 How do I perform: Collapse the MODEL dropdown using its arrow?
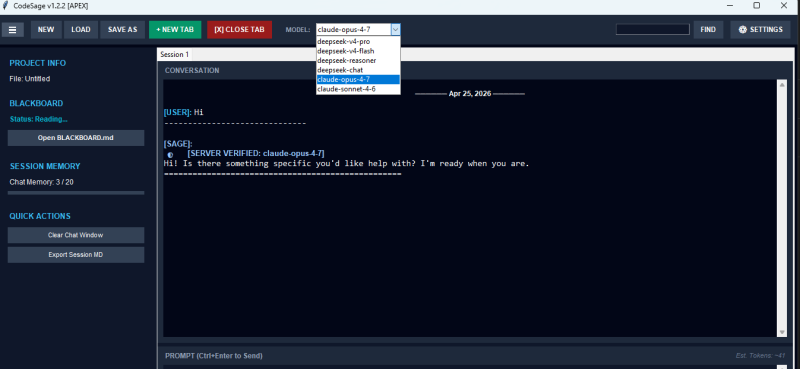395,30
